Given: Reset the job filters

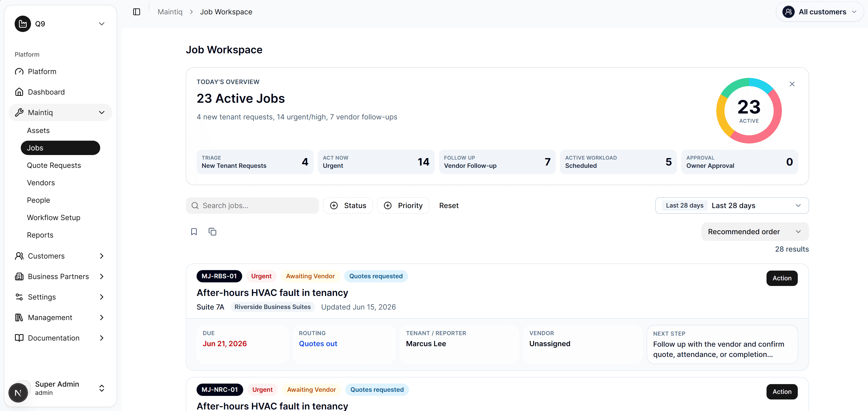Looking at the screenshot, I should (x=448, y=205).
